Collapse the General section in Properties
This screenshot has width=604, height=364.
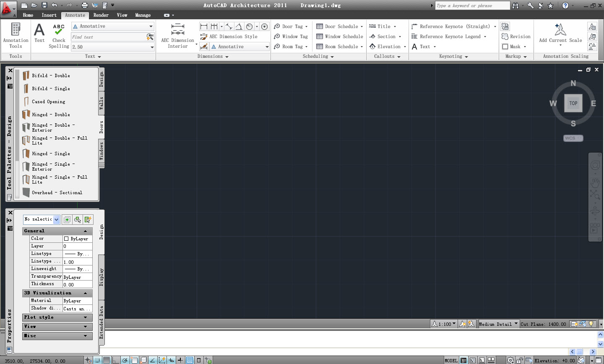[x=57, y=231]
